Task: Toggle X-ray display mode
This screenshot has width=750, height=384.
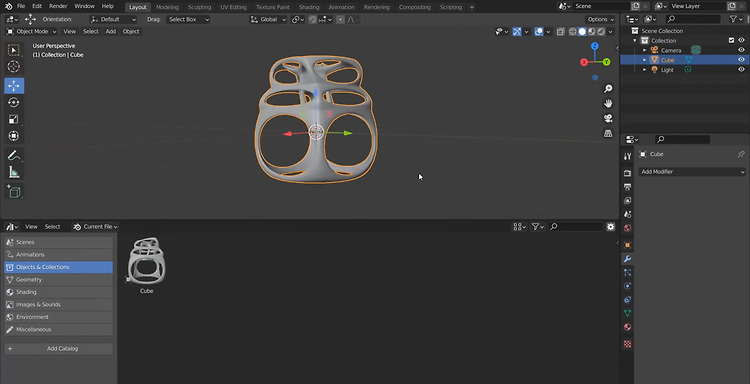Action: click(x=561, y=32)
